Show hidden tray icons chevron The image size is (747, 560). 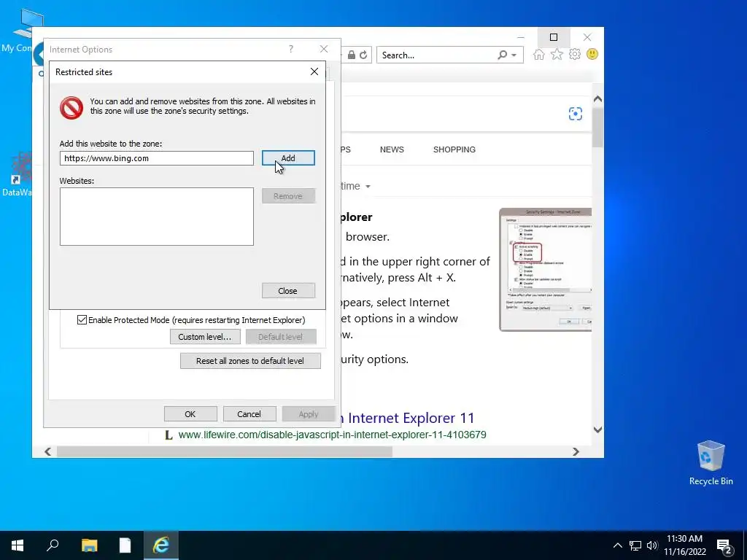coord(617,545)
